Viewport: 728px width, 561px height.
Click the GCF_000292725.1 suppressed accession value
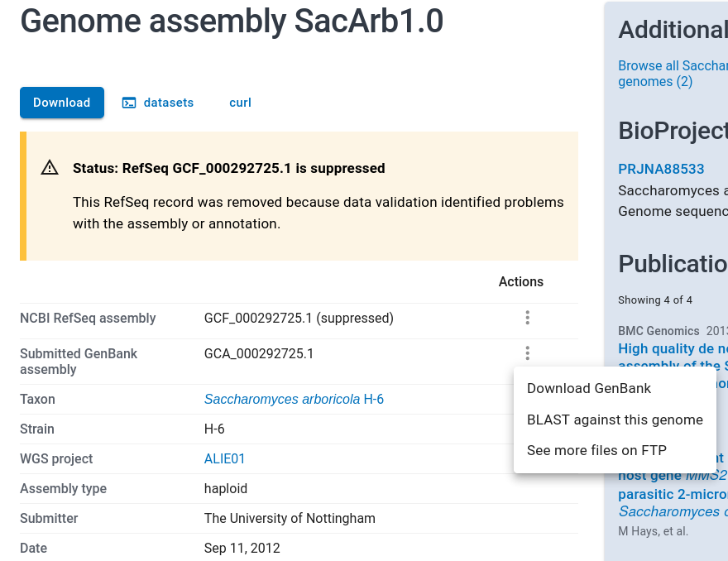point(299,318)
